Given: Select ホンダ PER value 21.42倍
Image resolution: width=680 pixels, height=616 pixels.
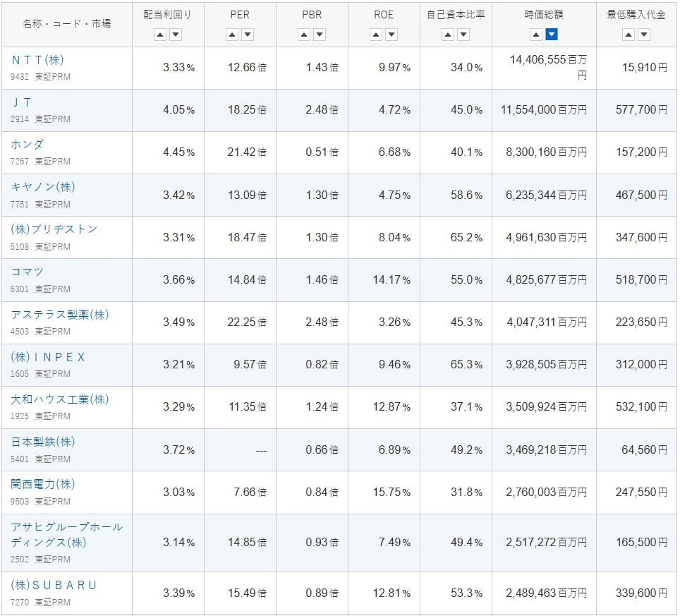Looking at the screenshot, I should (247, 152).
